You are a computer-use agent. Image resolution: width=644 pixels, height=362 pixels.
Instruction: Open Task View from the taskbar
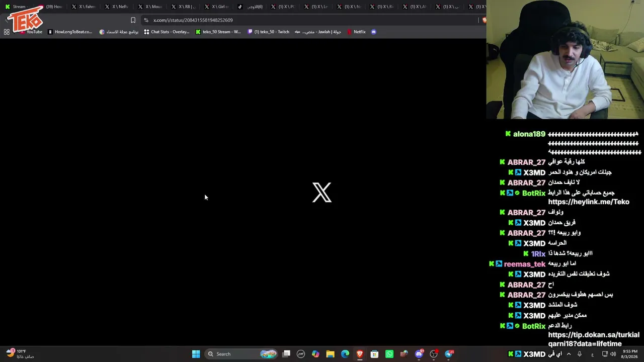coord(286,354)
